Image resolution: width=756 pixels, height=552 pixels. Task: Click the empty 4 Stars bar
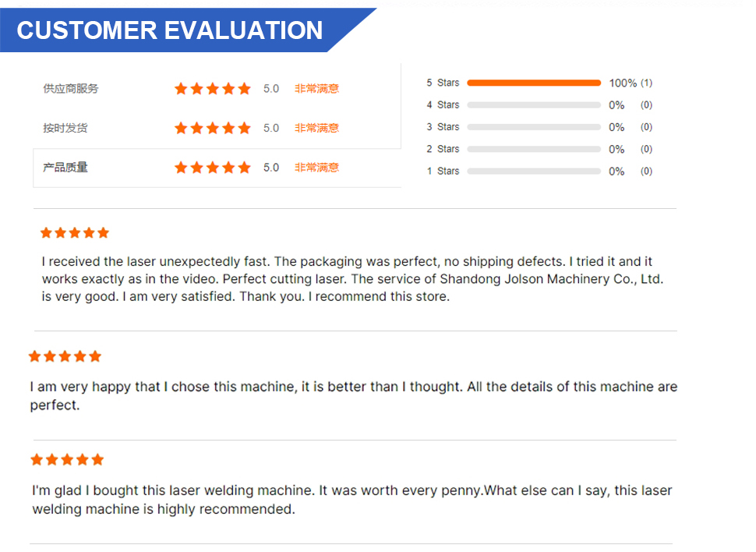(534, 105)
